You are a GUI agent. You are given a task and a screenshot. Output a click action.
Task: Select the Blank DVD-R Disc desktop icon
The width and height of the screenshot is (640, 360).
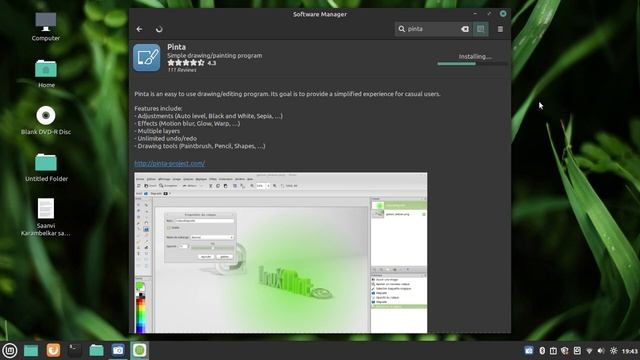click(x=46, y=120)
